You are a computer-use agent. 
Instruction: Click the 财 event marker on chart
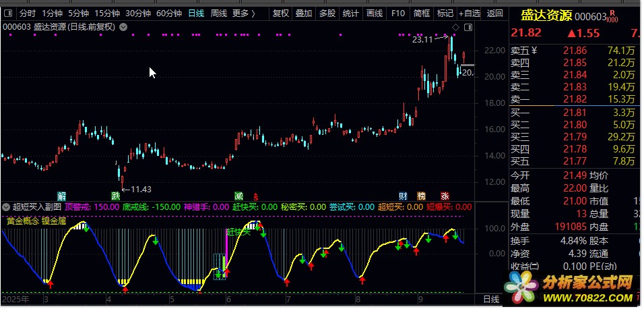pyautogui.click(x=403, y=196)
